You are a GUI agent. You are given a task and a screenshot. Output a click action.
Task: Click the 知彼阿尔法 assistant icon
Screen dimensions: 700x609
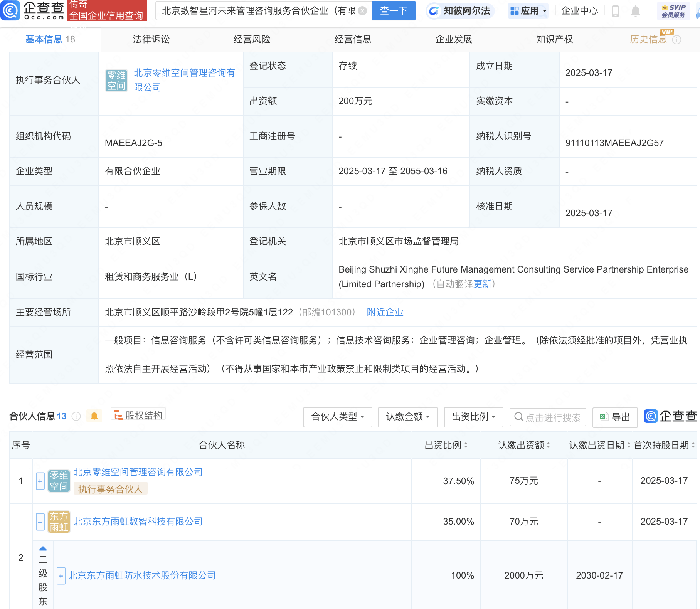[434, 11]
